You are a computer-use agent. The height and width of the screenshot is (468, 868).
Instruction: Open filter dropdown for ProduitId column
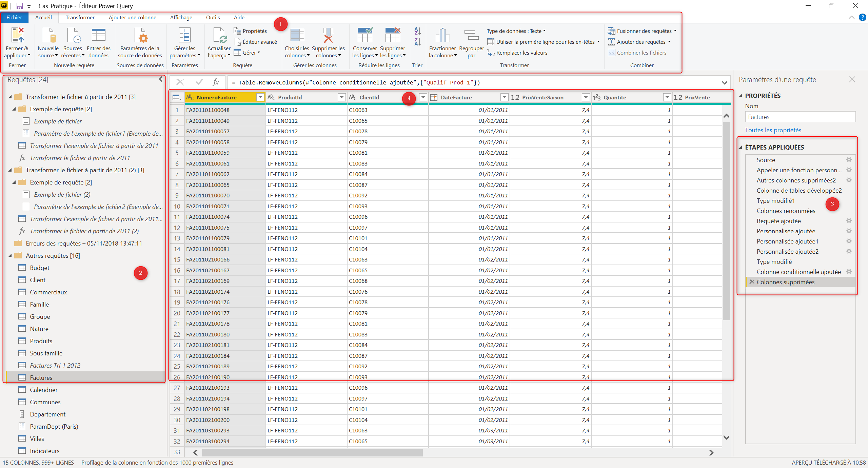(341, 97)
